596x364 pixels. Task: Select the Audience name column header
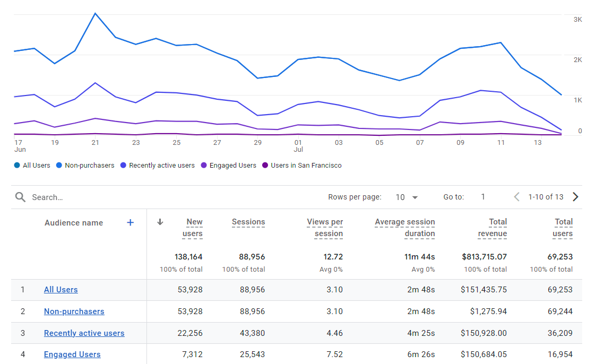73,223
